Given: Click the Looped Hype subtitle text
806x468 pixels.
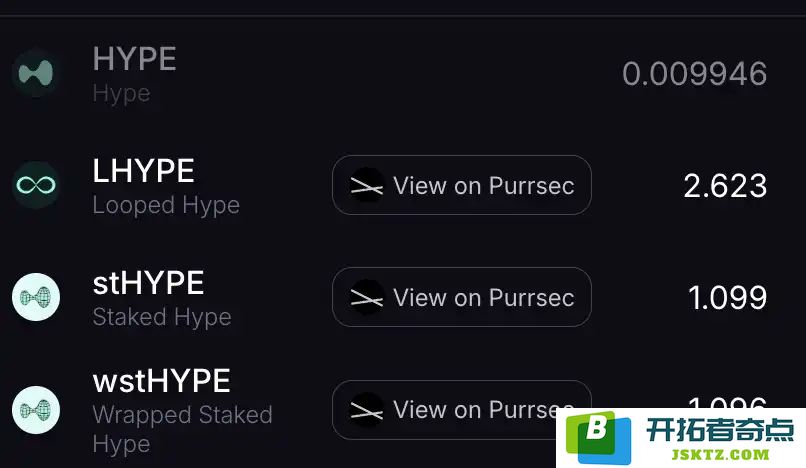Looking at the screenshot, I should click(x=166, y=206).
